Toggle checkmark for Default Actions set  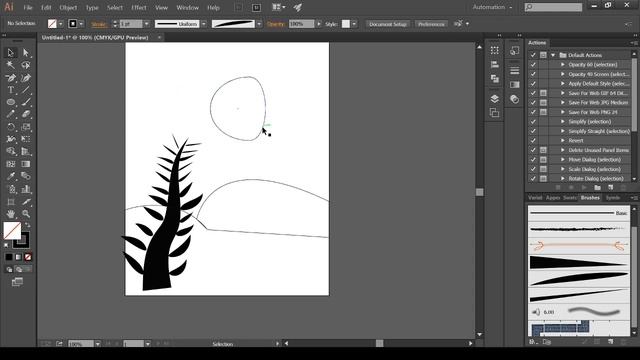pos(533,55)
